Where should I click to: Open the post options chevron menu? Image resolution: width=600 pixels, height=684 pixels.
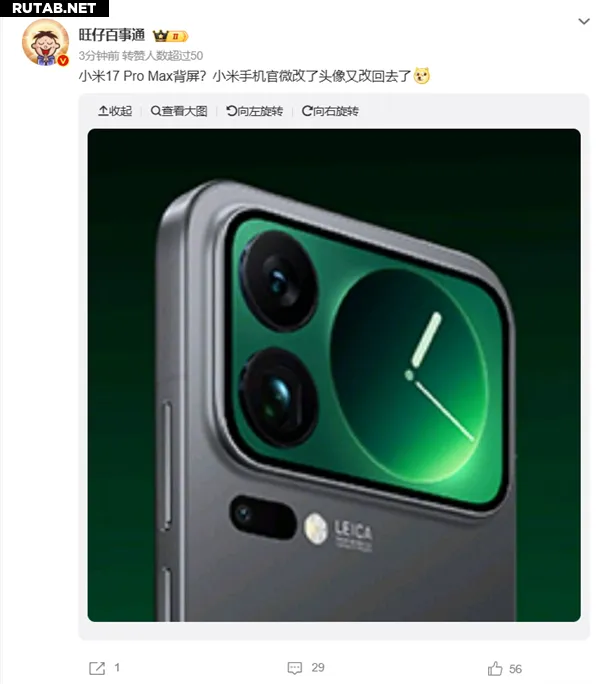tap(583, 21)
